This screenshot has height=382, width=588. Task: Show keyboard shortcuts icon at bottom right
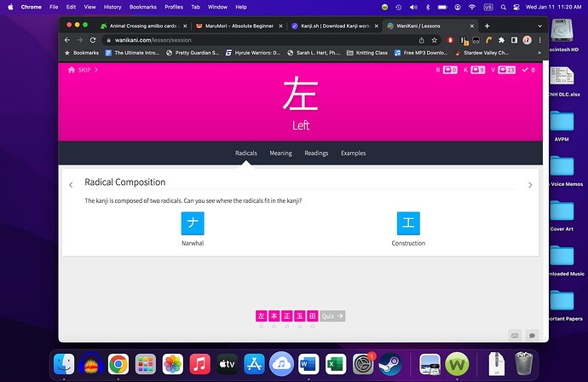pos(515,335)
